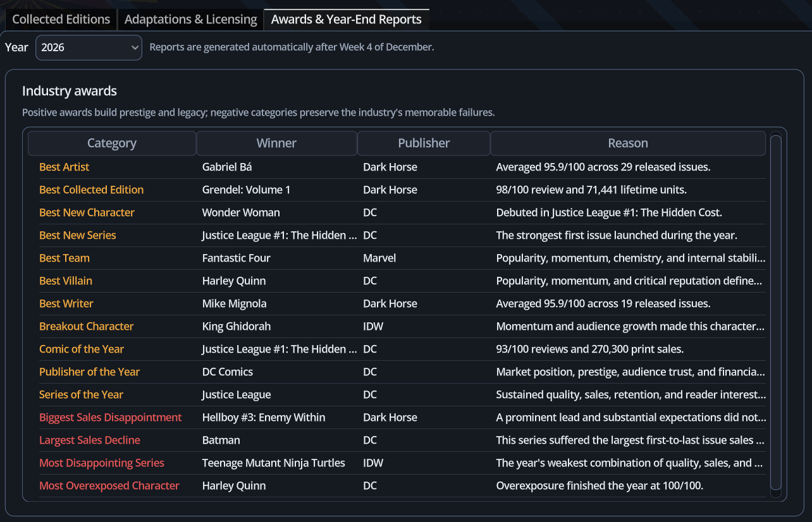Image resolution: width=812 pixels, height=522 pixels.
Task: Sort by the Publisher column header
Action: [x=424, y=143]
